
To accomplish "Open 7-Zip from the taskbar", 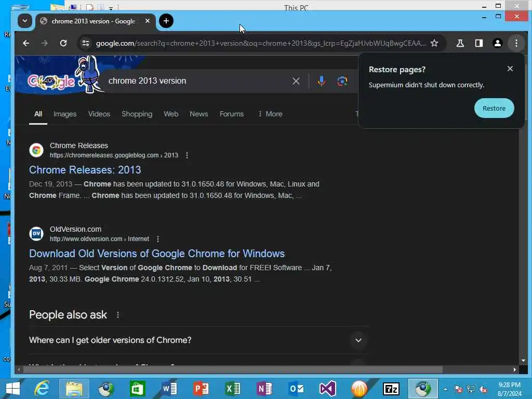I will pyautogui.click(x=391, y=389).
